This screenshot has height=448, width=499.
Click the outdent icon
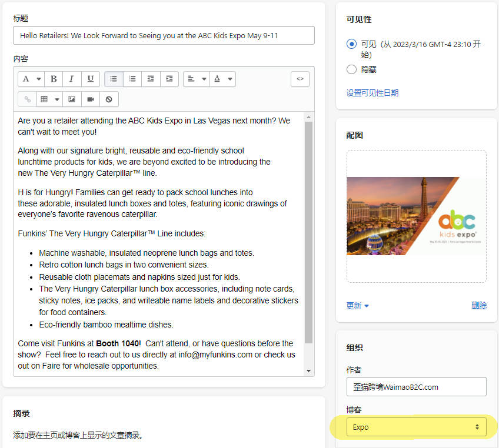pos(151,79)
